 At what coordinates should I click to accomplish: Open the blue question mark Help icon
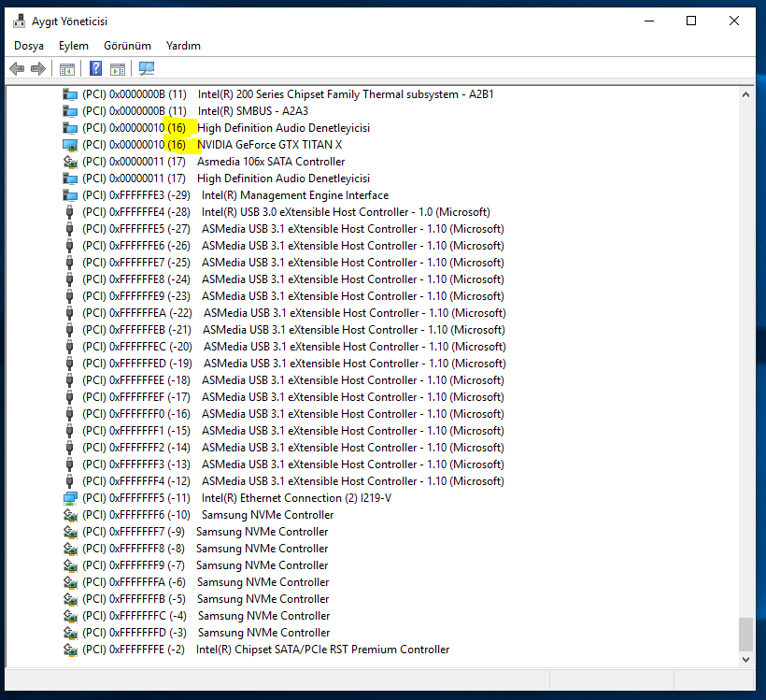point(95,68)
